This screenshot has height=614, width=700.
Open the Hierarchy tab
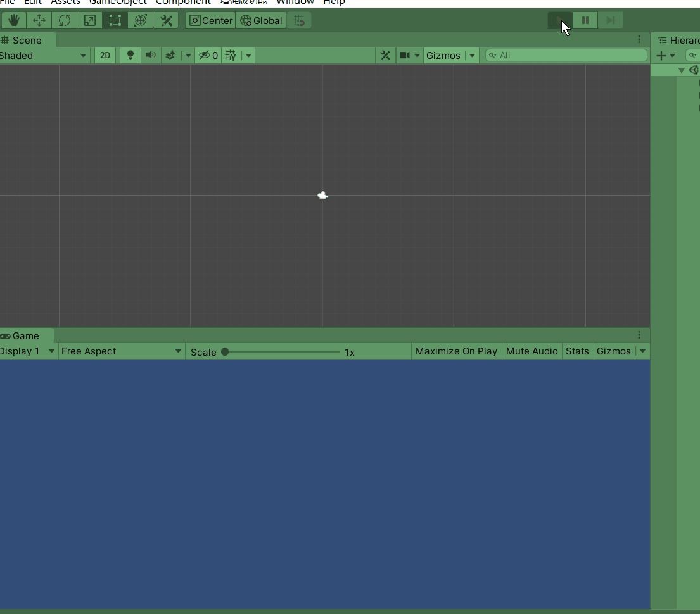point(678,40)
